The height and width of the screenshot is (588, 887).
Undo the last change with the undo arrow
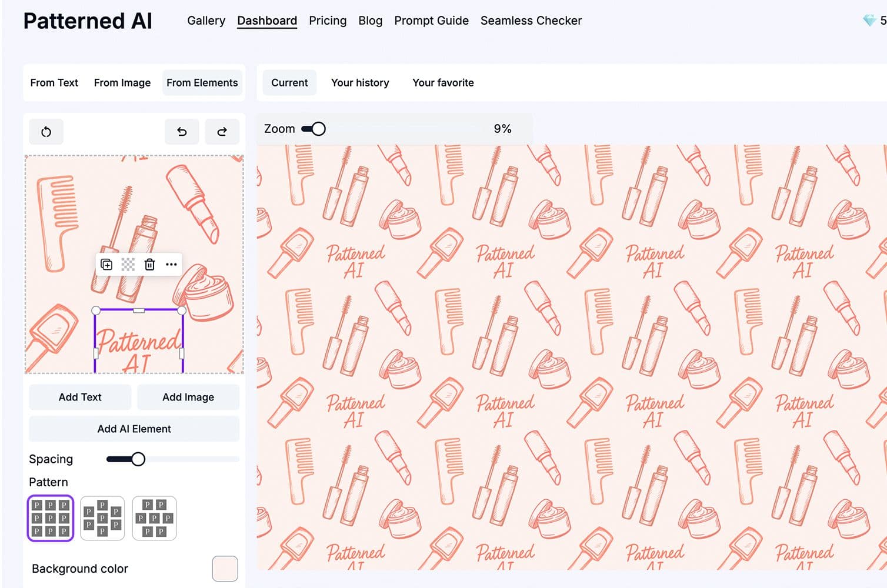pos(181,131)
